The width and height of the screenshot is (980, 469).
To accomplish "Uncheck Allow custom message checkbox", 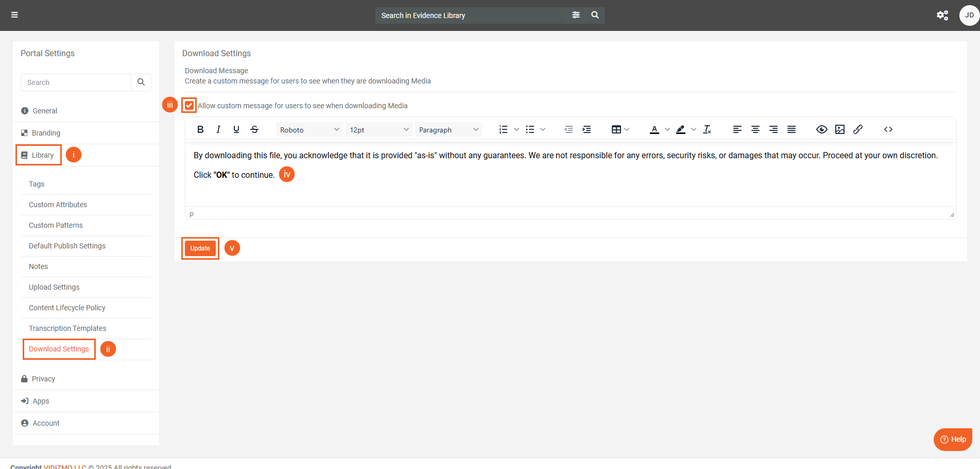I will tap(190, 106).
